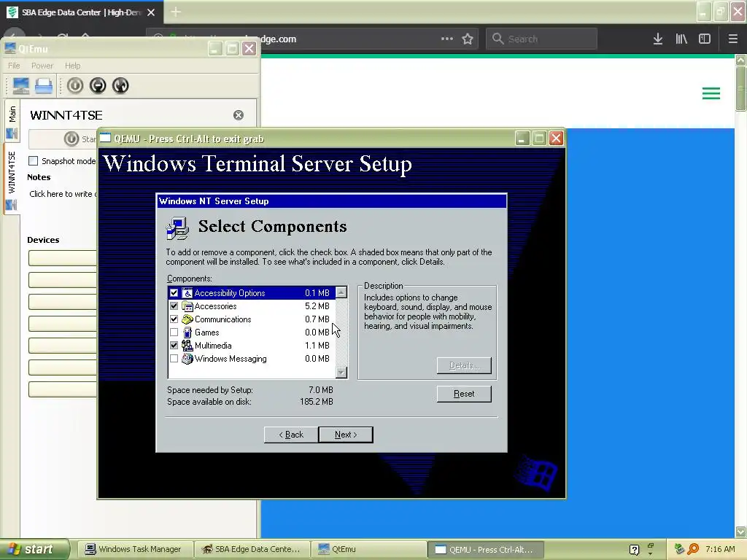Open the page actions ellipsis menu
747x560 pixels.
coord(447,39)
